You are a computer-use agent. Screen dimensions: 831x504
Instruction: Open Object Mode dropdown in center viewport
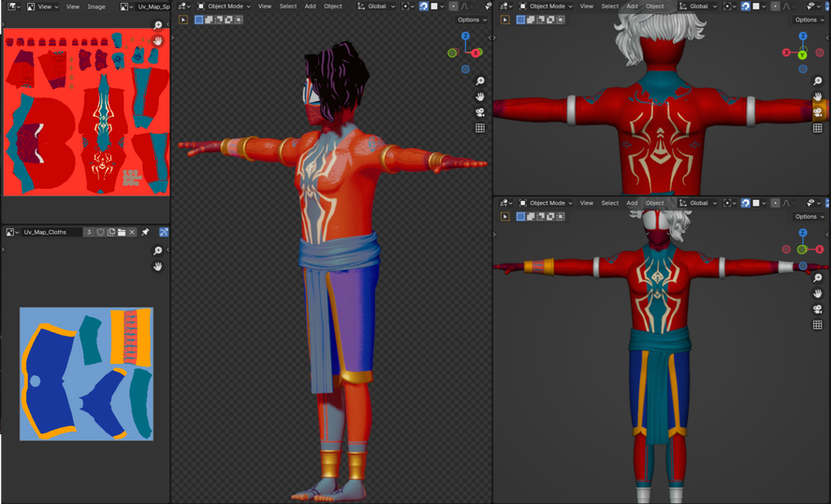[x=225, y=7]
